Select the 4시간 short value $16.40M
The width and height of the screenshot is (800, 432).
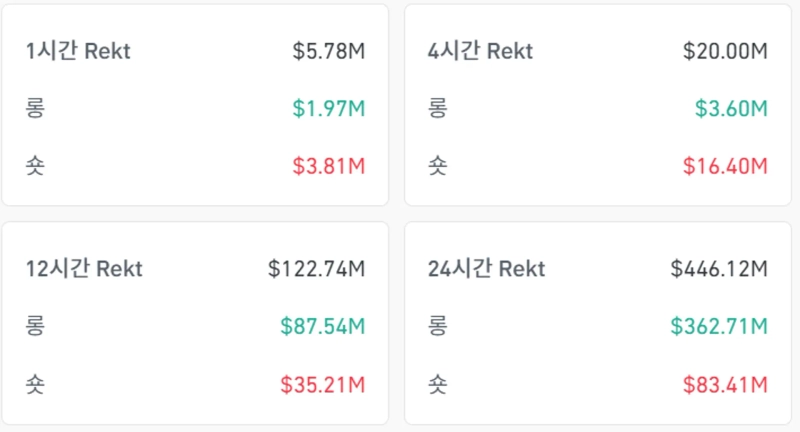725,166
